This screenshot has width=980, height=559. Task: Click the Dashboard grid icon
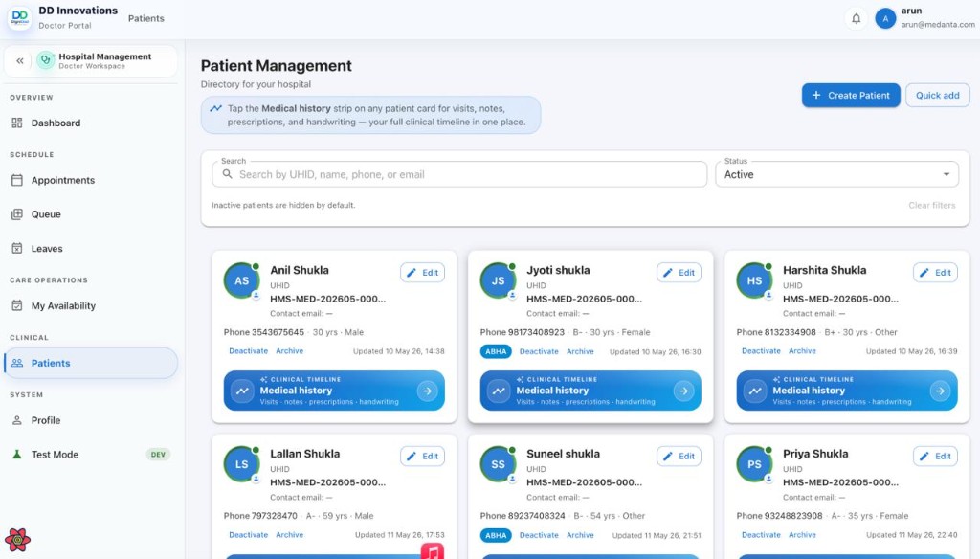click(17, 123)
